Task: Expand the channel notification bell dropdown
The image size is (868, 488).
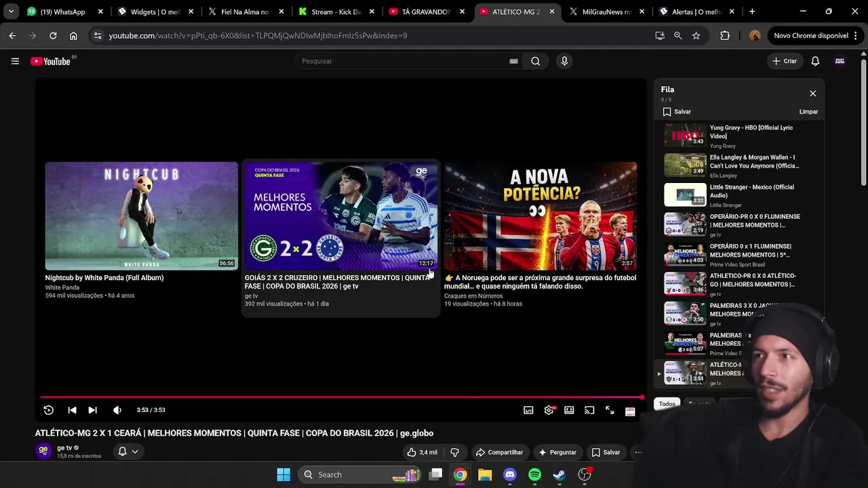Action: pos(128,451)
